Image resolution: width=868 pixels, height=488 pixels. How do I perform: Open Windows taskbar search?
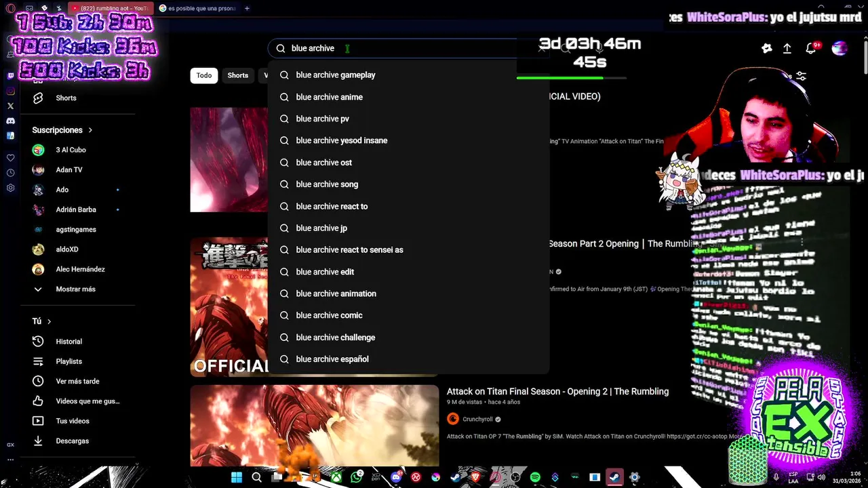(x=256, y=477)
